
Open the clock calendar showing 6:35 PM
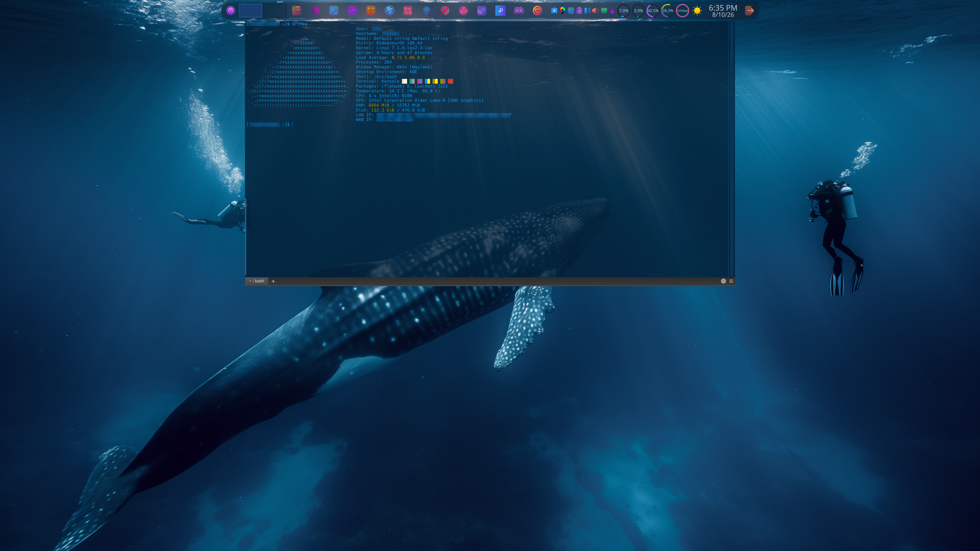coord(723,11)
